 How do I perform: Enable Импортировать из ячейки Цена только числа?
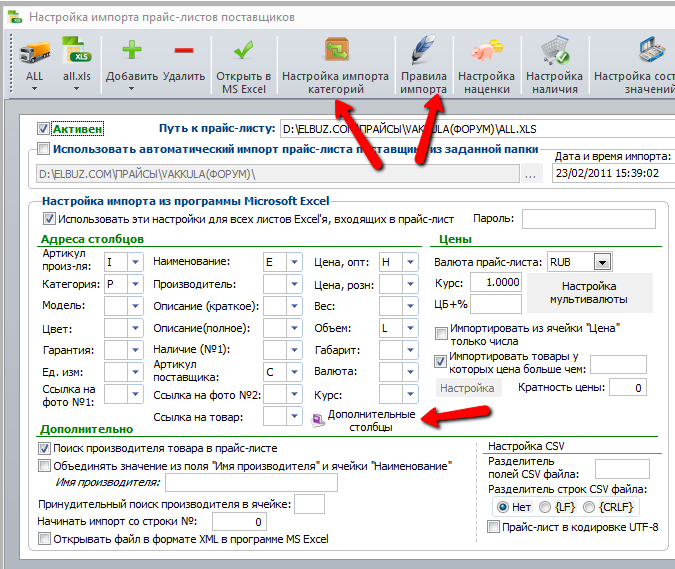[x=441, y=333]
